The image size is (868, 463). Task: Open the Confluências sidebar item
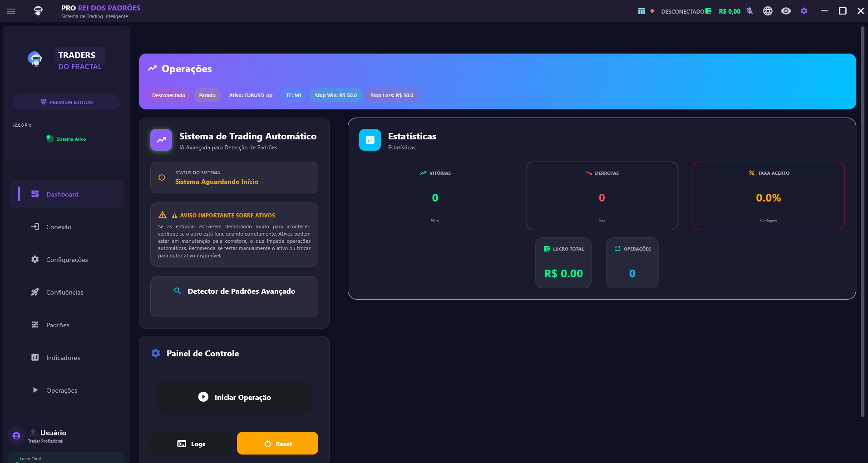click(x=64, y=292)
